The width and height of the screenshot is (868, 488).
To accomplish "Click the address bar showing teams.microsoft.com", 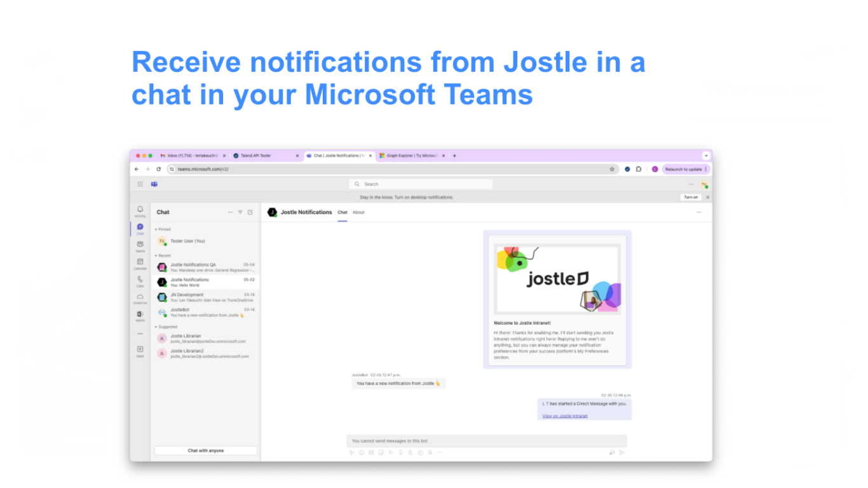I will click(x=391, y=169).
